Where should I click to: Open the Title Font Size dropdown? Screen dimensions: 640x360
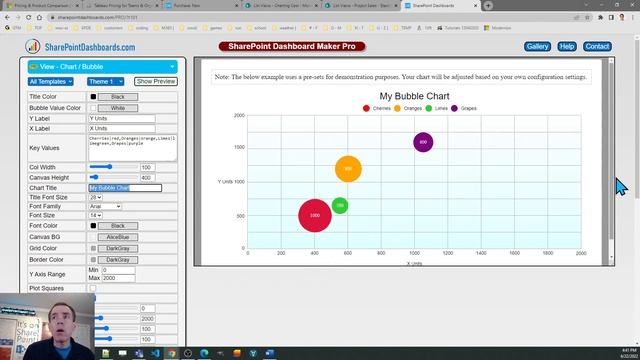click(x=96, y=198)
